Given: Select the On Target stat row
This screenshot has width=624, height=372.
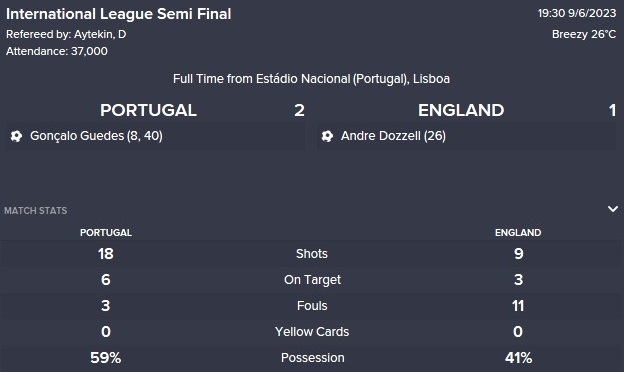Looking at the screenshot, I should click(x=312, y=280).
